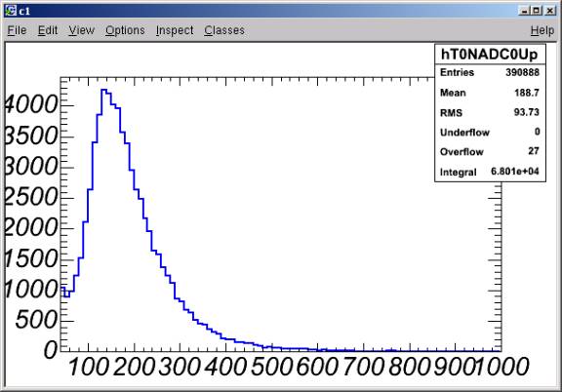
Task: Open the Help menu
Action: click(x=542, y=30)
